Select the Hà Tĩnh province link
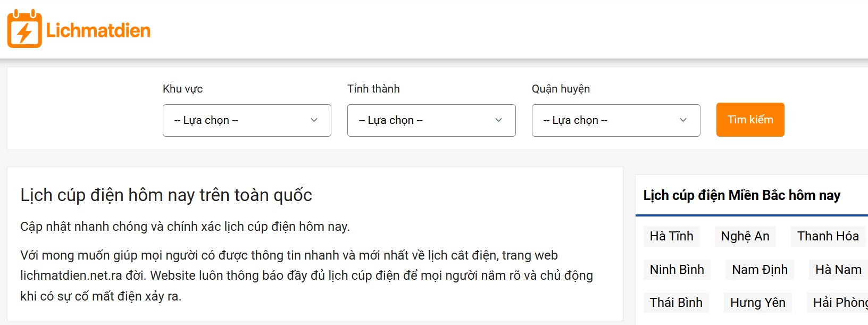This screenshot has width=868, height=325. (x=671, y=236)
